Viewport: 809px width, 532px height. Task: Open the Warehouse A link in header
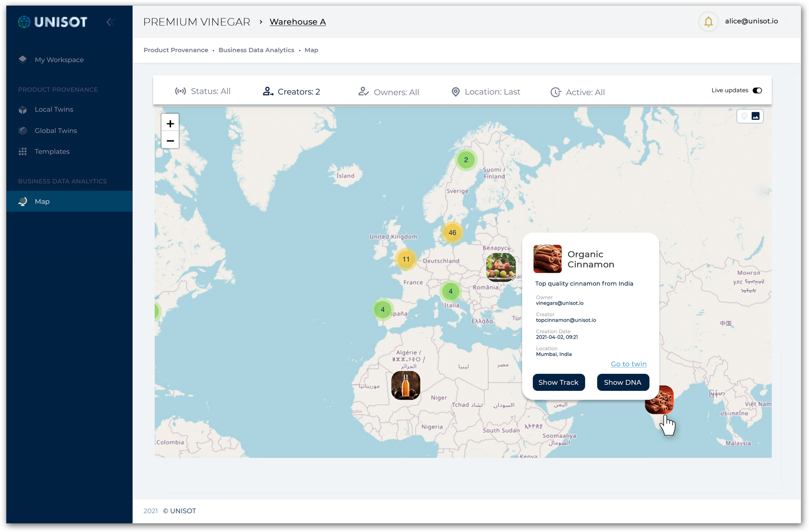298,22
